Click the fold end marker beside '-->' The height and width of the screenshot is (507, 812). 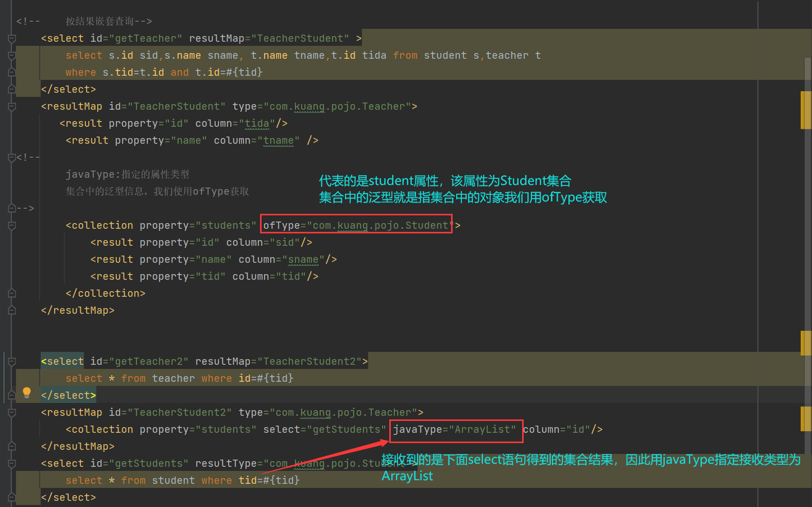pos(12,209)
